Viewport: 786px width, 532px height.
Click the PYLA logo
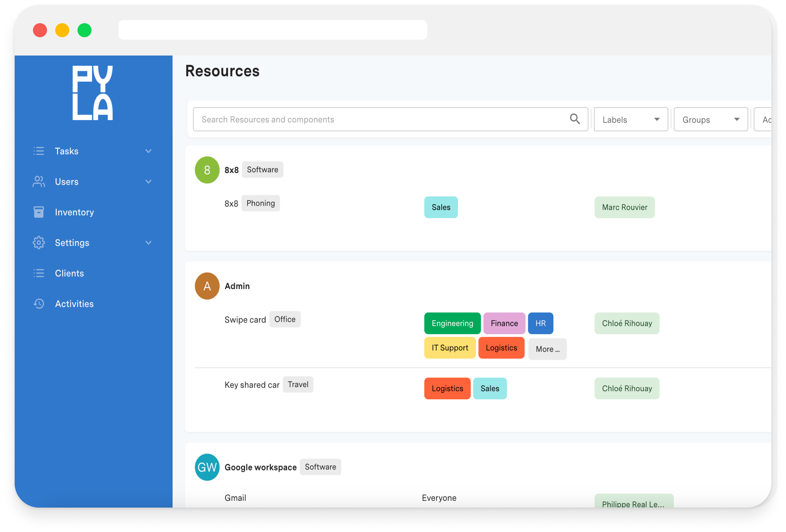93,92
